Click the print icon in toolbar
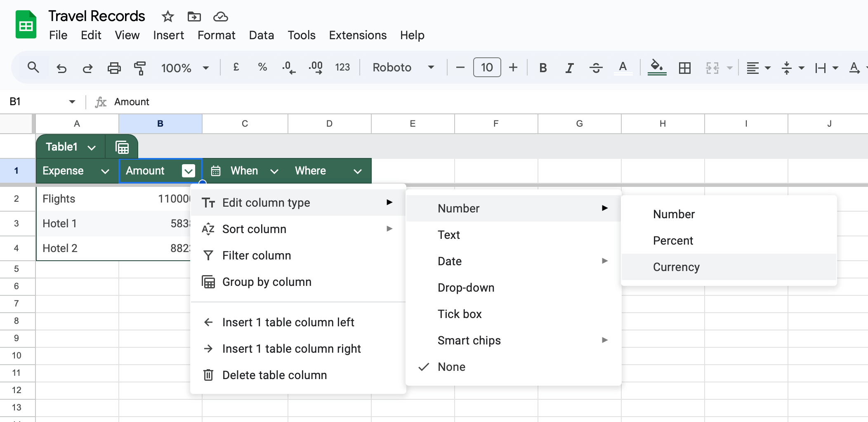Screen dimensions: 868x422 tap(114, 68)
